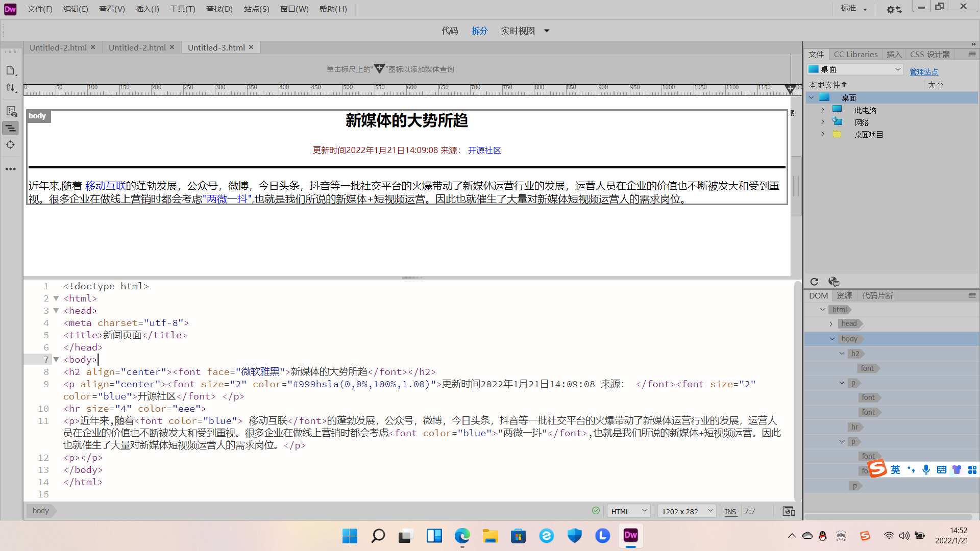Click 管理站点 link
This screenshot has width=980, height=551.
[x=924, y=71]
